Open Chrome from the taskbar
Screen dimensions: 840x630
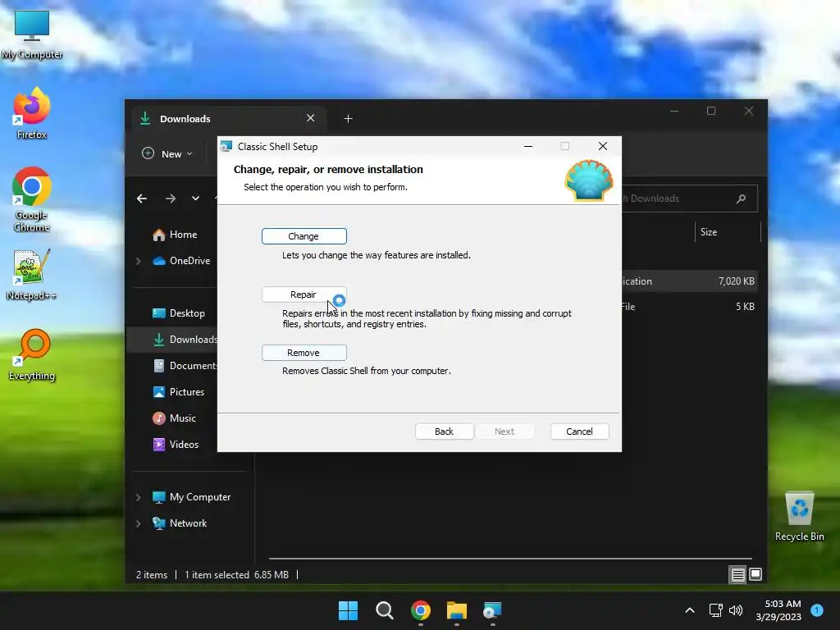421,610
